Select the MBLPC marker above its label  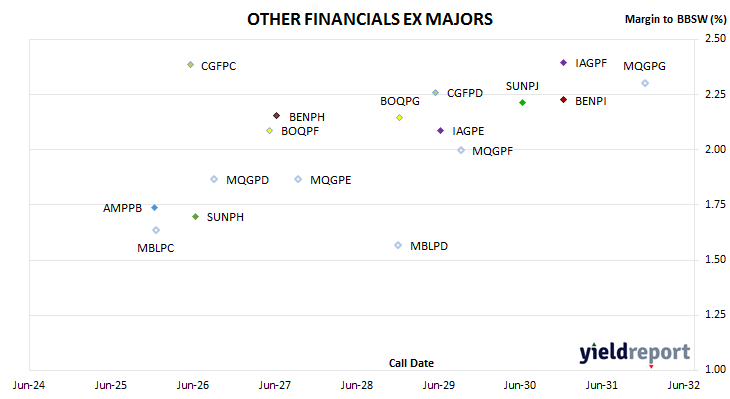click(x=156, y=230)
